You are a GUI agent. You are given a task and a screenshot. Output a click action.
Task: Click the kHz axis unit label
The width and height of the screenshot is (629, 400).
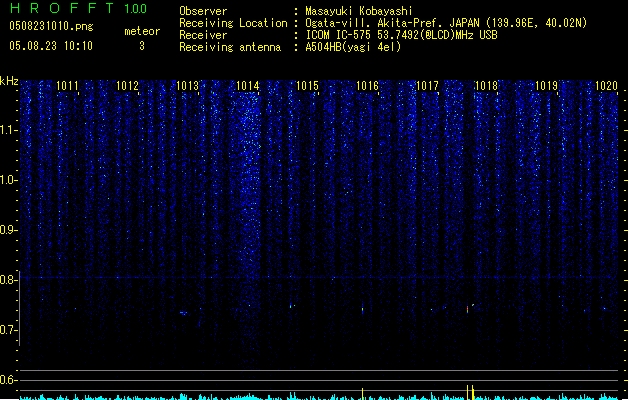click(9, 81)
